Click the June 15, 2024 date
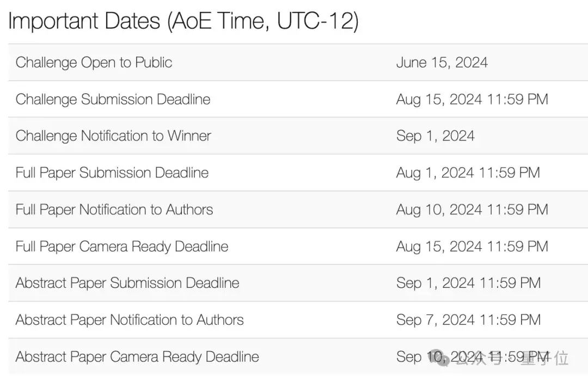 tap(442, 63)
